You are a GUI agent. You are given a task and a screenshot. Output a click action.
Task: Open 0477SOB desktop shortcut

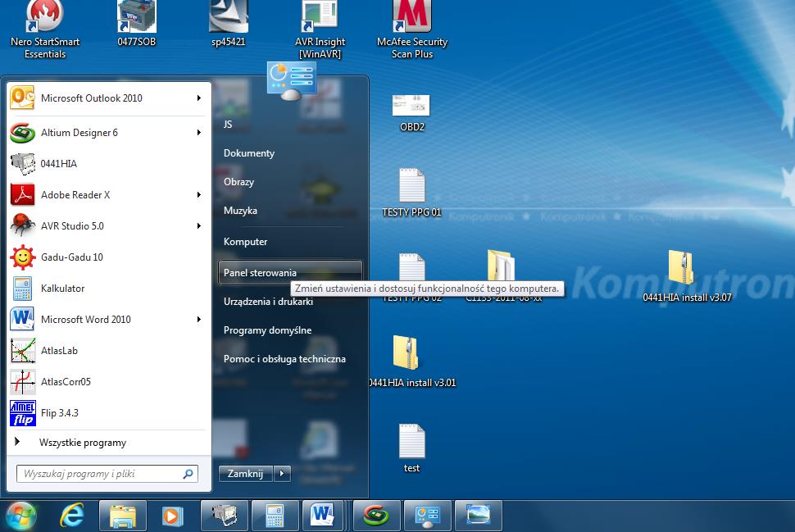136,24
